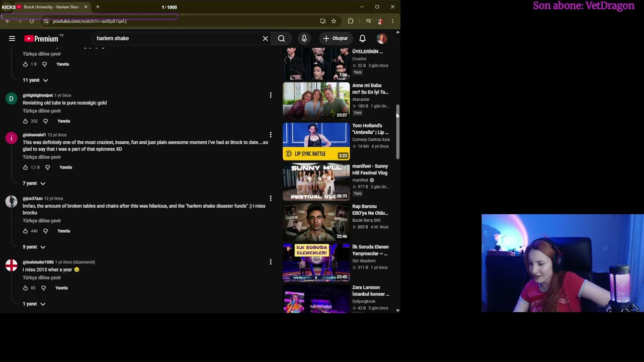Image resolution: width=644 pixels, height=362 pixels.
Task: Expand the '5 yanıt' replies
Action: (34, 247)
